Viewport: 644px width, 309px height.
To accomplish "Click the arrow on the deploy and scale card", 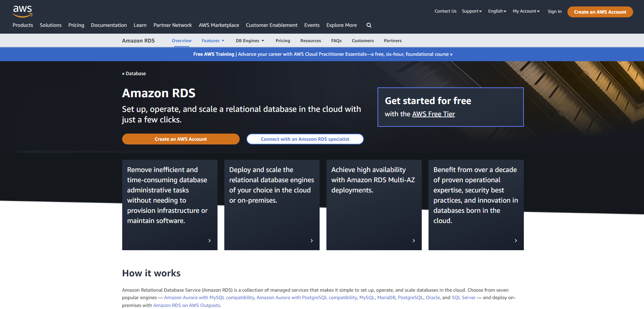I will pyautogui.click(x=311, y=240).
